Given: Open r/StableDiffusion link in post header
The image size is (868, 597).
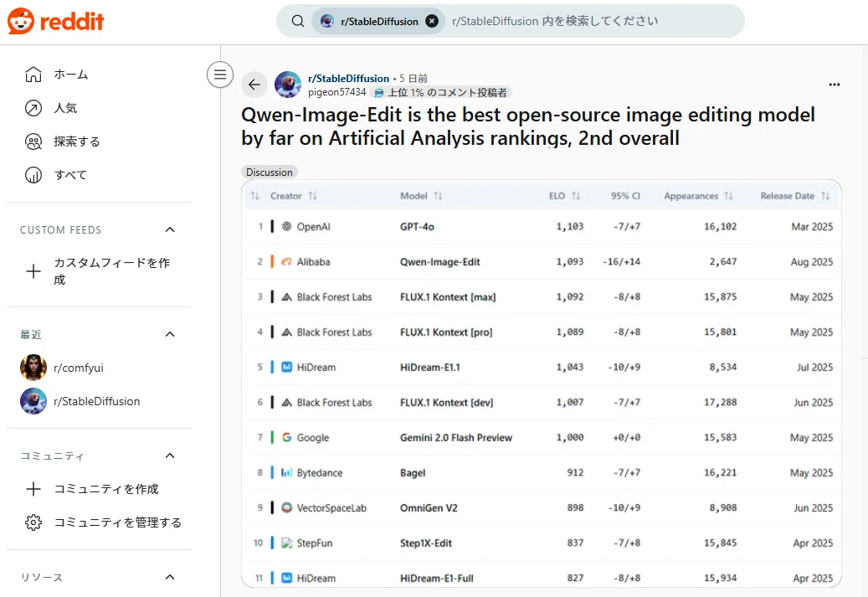Looking at the screenshot, I should point(349,78).
